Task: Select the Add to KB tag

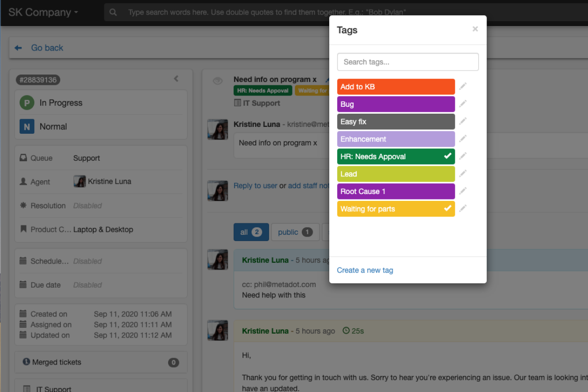Action: pos(396,87)
